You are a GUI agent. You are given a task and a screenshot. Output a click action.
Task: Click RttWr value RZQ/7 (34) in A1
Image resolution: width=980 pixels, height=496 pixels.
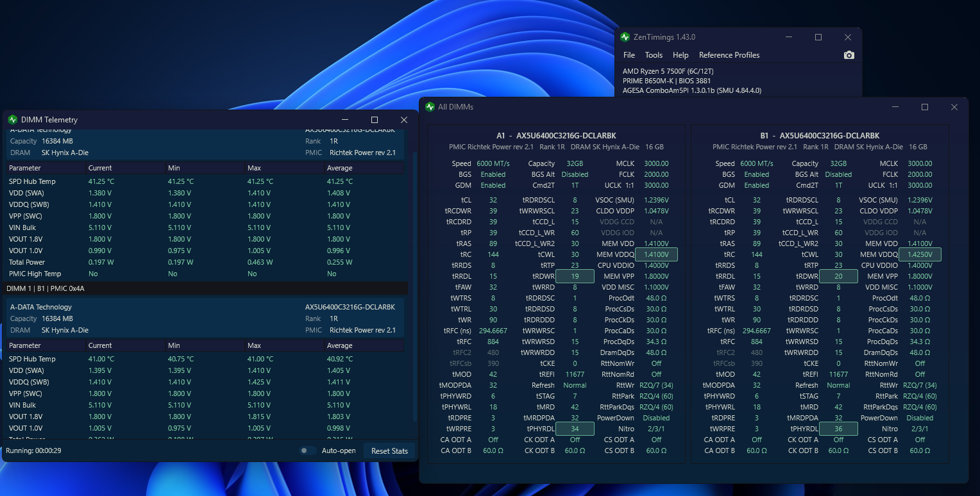[x=656, y=385]
